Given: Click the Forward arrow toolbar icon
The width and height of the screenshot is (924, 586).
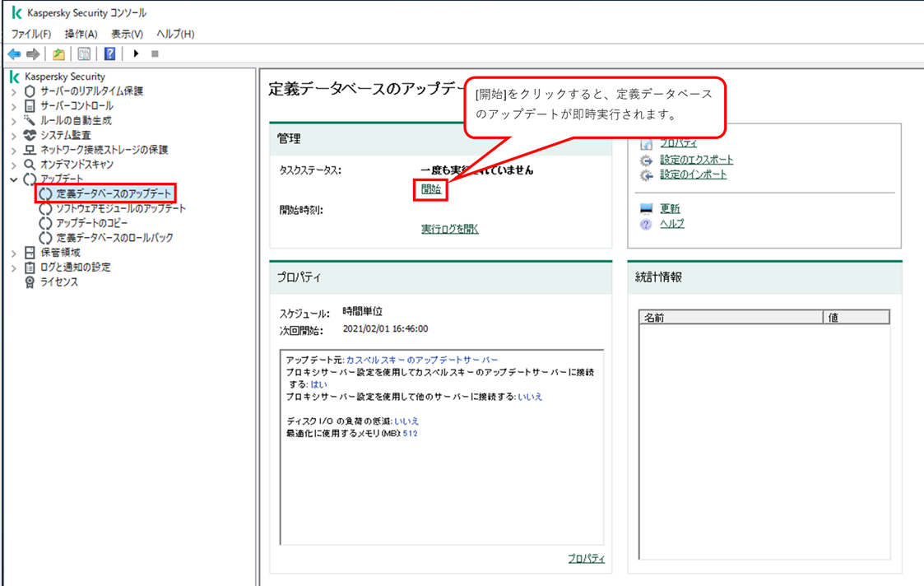Looking at the screenshot, I should pyautogui.click(x=33, y=53).
